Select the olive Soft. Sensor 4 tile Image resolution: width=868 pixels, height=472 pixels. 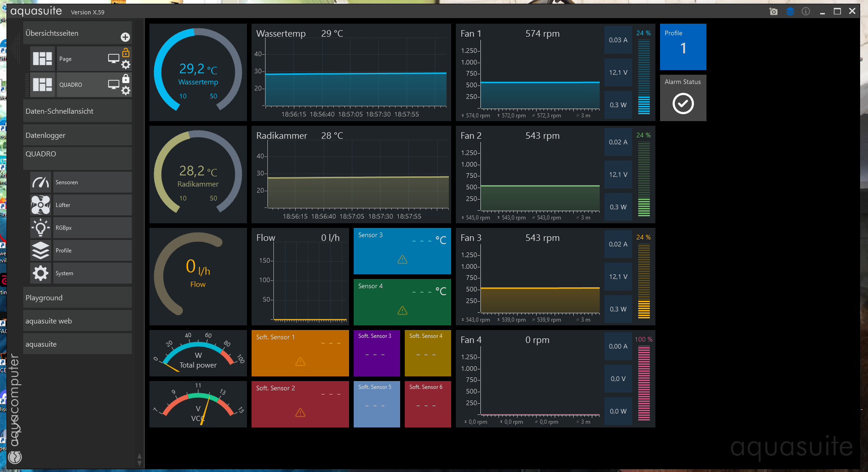tap(428, 353)
